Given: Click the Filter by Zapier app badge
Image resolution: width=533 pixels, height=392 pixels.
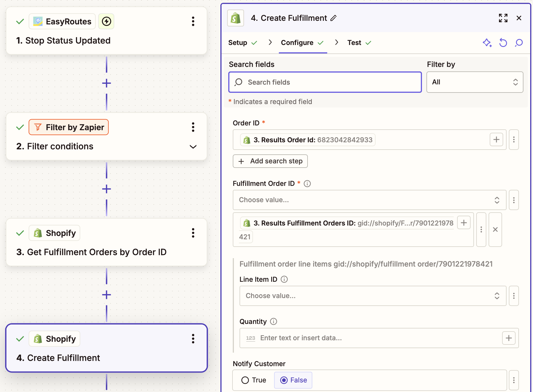Looking at the screenshot, I should pyautogui.click(x=69, y=127).
